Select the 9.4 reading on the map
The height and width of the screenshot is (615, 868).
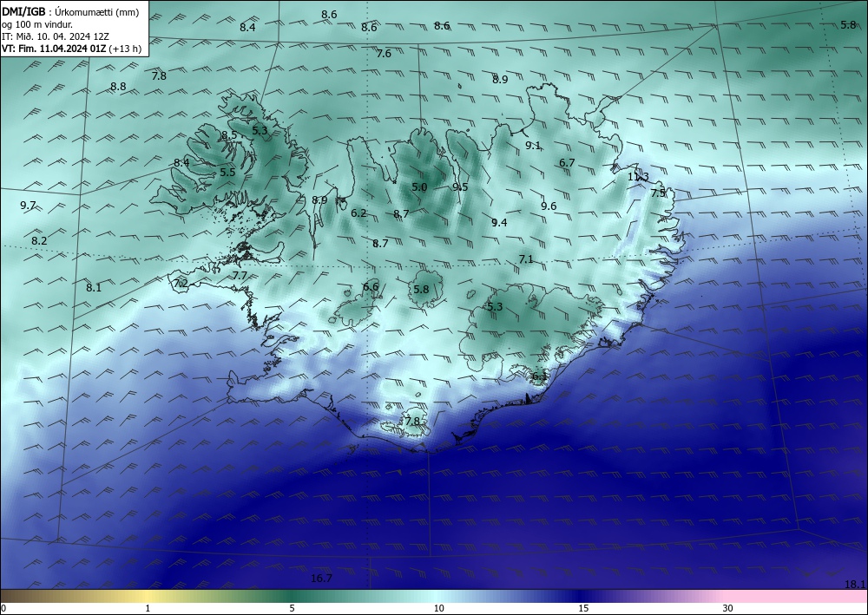click(x=499, y=222)
